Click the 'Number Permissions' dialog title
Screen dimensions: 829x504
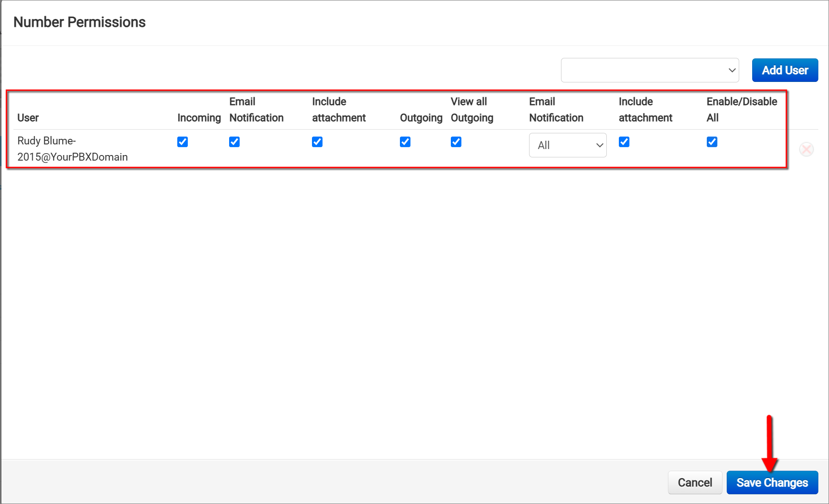click(80, 22)
